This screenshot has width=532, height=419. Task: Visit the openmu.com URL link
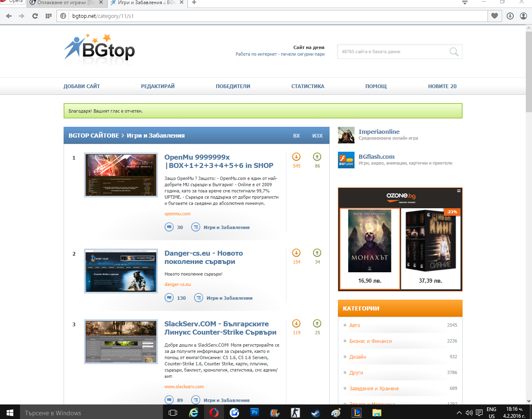tap(177, 214)
